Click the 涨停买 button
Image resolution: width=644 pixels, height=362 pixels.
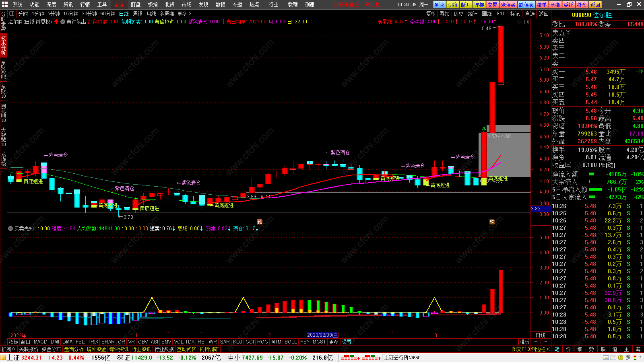(508, 5)
